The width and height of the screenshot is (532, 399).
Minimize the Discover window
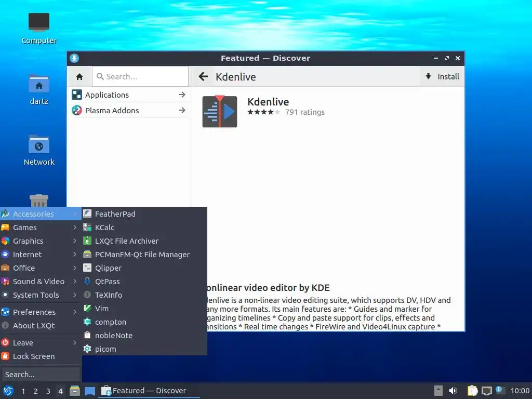click(x=436, y=58)
